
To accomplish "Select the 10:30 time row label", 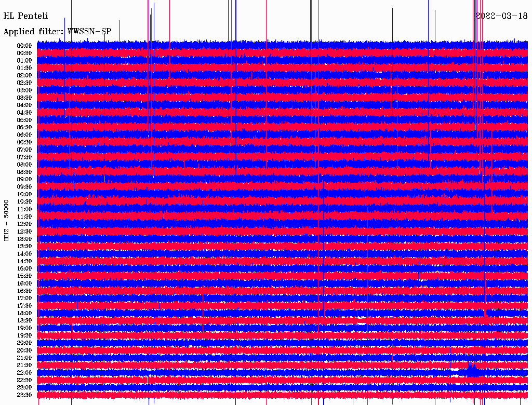I will [24, 202].
